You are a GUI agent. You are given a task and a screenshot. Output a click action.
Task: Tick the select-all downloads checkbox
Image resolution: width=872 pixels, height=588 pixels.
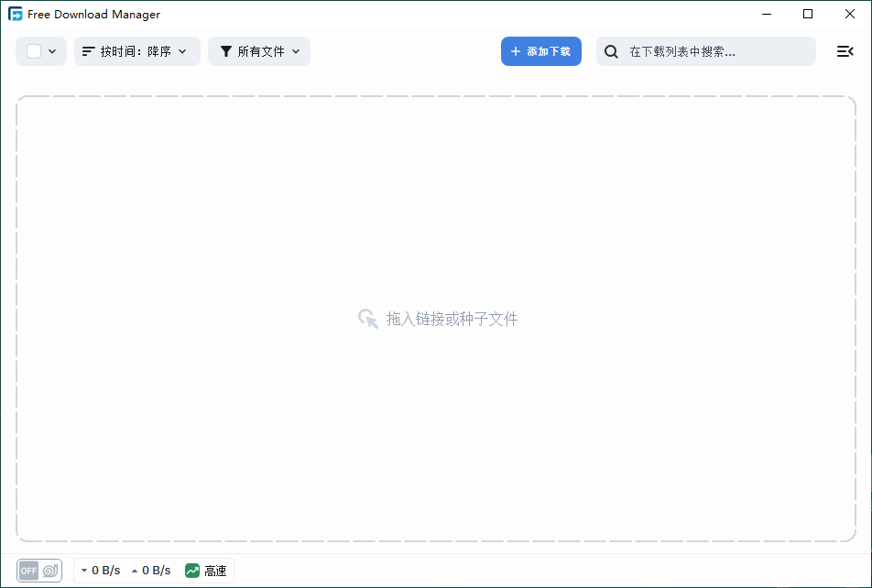click(x=34, y=51)
